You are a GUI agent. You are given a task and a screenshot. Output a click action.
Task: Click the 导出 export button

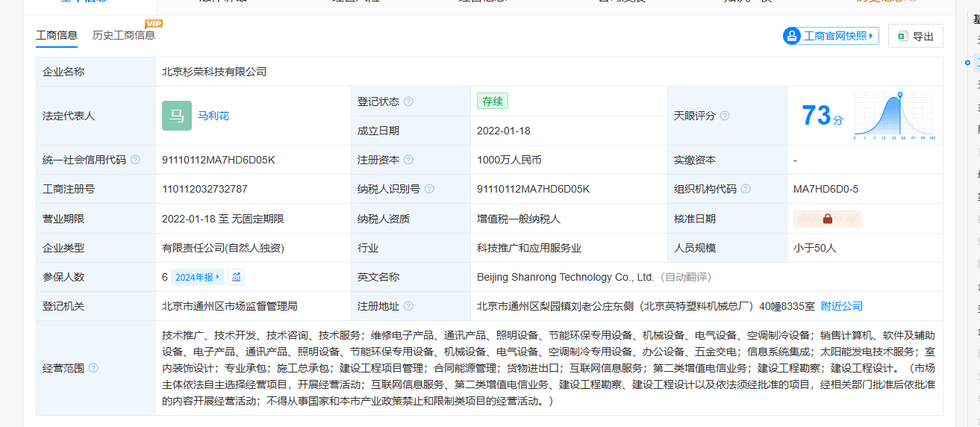coord(915,36)
